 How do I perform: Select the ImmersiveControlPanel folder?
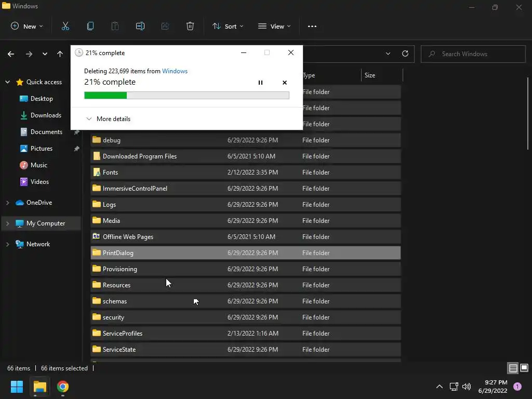[246, 188]
